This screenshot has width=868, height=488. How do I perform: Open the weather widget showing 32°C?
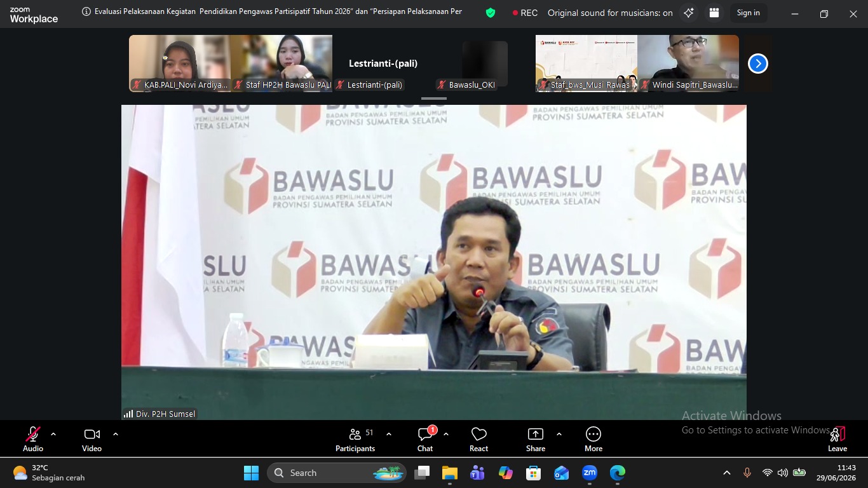(x=50, y=473)
